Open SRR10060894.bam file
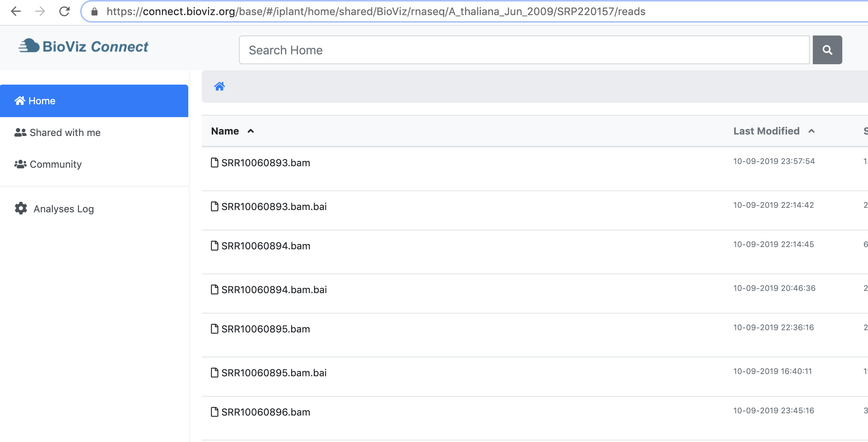Image resolution: width=868 pixels, height=442 pixels. tap(265, 246)
